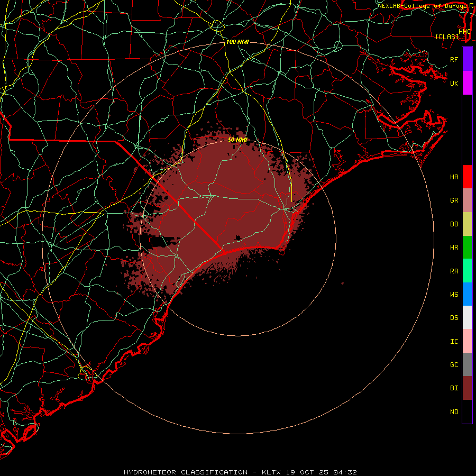This screenshot has width=476, height=476.
Task: Click the [CLAS] label
Action: pyautogui.click(x=447, y=37)
